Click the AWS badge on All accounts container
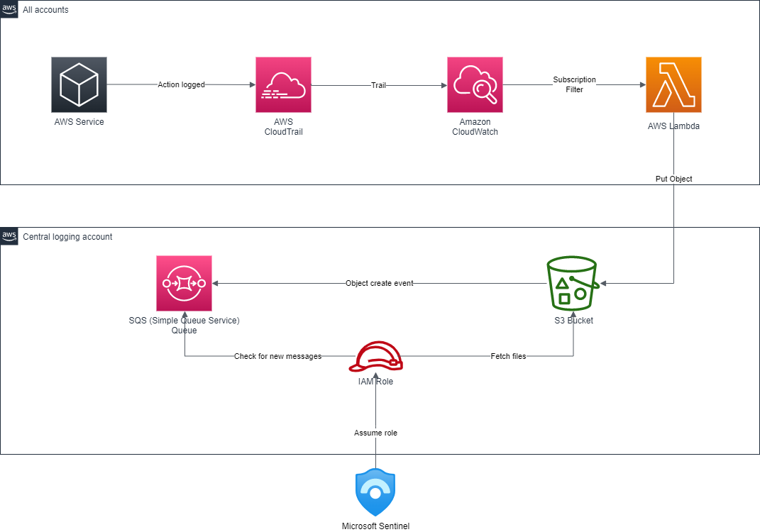The image size is (760, 532). 9,9
